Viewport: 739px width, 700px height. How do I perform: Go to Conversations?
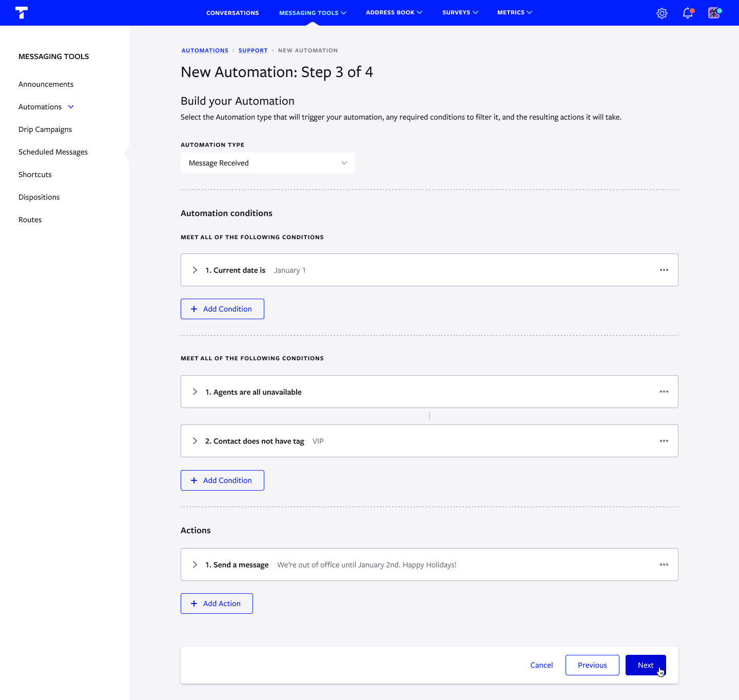point(232,13)
